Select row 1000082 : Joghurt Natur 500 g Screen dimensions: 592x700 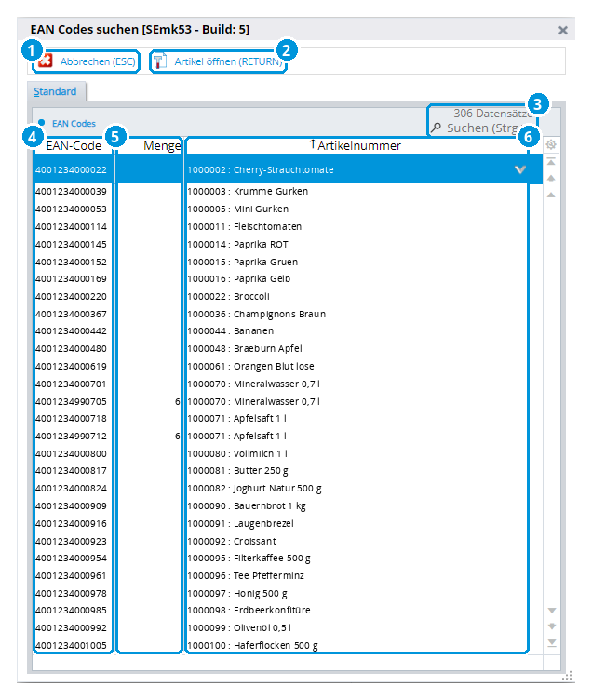(288, 489)
